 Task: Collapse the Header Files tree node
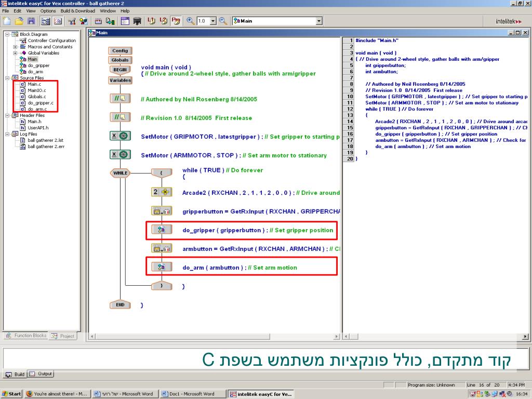click(x=7, y=115)
